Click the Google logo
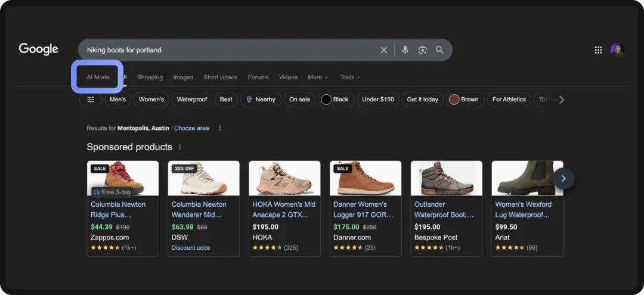The width and height of the screenshot is (644, 295). [39, 49]
